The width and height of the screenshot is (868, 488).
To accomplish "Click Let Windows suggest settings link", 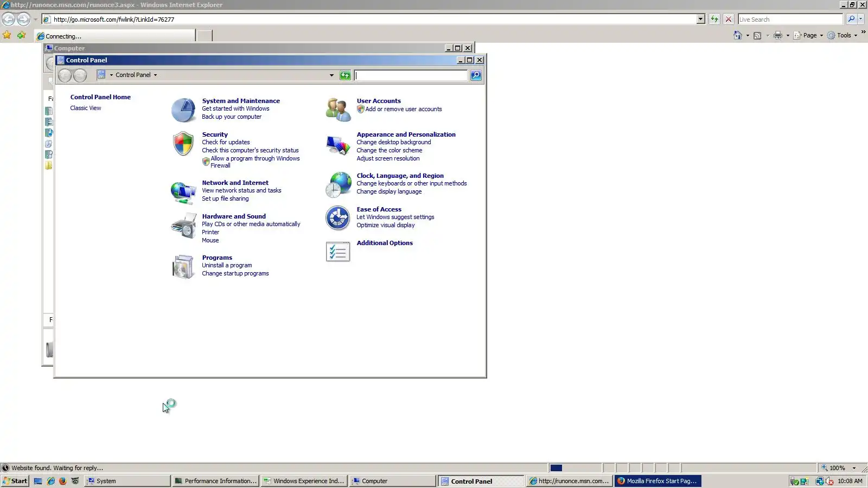I will 395,217.
